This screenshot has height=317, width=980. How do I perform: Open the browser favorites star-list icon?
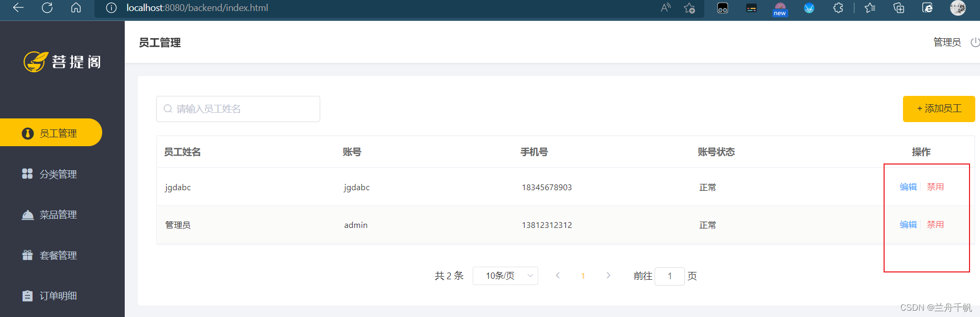tap(870, 8)
